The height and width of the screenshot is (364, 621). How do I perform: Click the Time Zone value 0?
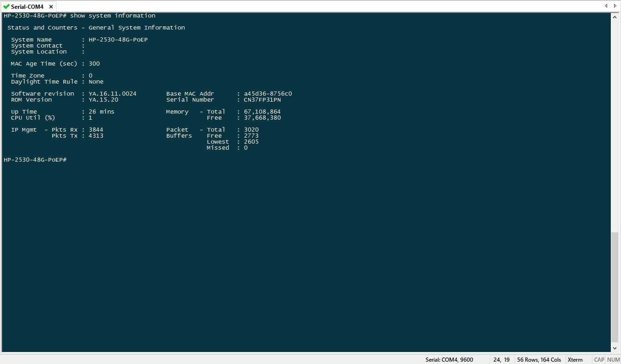(x=91, y=76)
